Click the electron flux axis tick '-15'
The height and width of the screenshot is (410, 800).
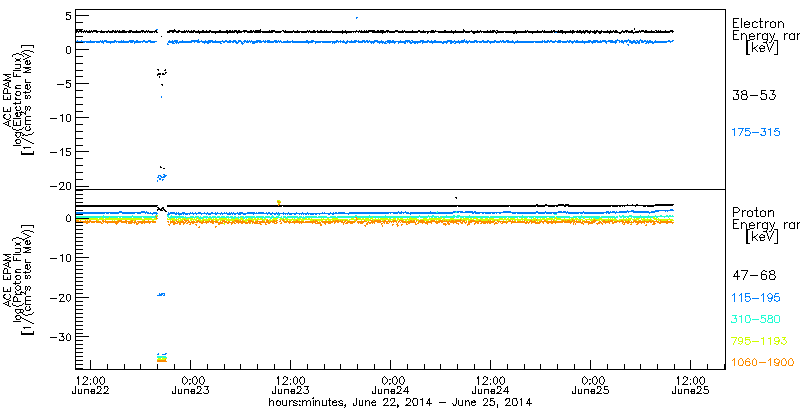tap(60, 152)
